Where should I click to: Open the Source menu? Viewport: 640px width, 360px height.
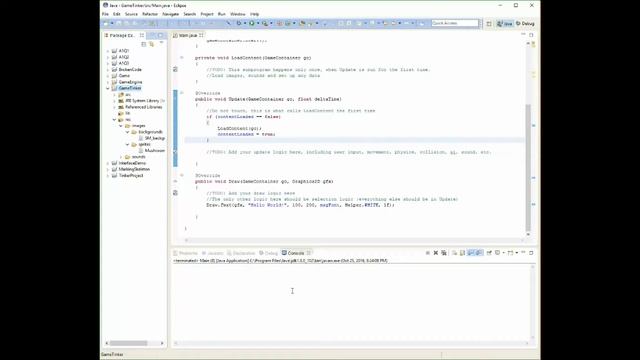[x=131, y=14]
